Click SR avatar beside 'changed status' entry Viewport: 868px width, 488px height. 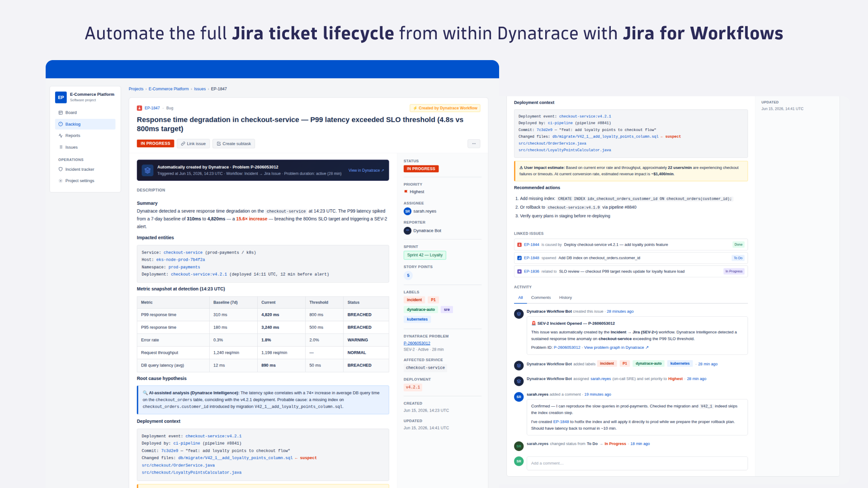[519, 446]
